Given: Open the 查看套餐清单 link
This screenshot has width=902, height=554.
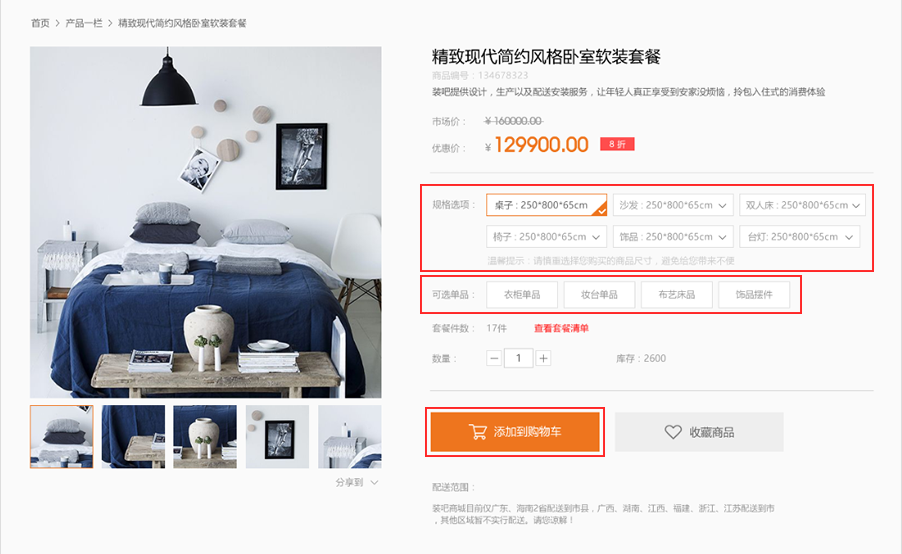Looking at the screenshot, I should [x=561, y=328].
